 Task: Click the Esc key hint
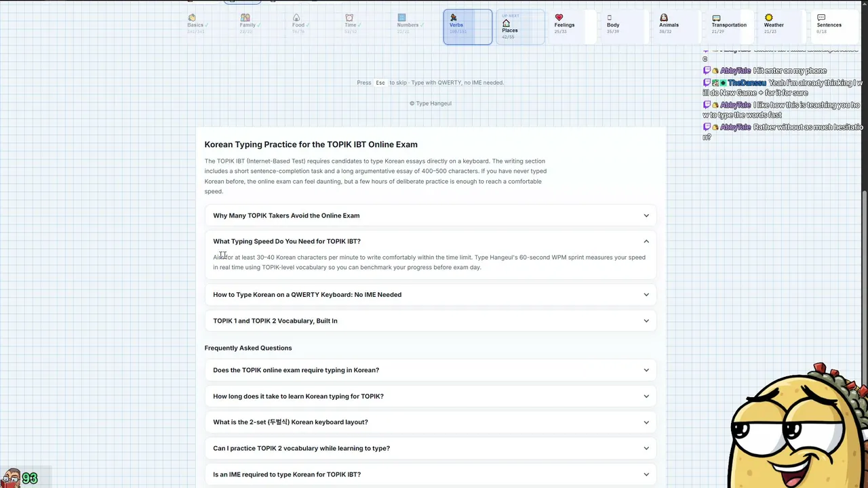pos(380,83)
